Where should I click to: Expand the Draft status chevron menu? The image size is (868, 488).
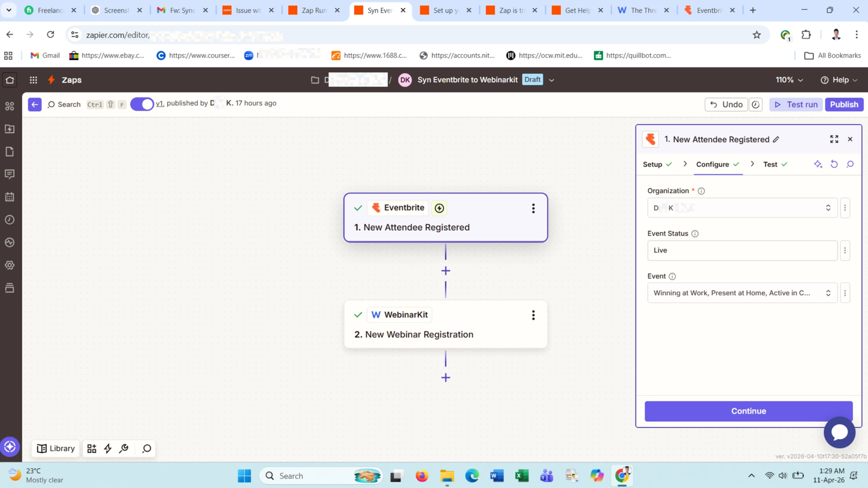point(552,80)
